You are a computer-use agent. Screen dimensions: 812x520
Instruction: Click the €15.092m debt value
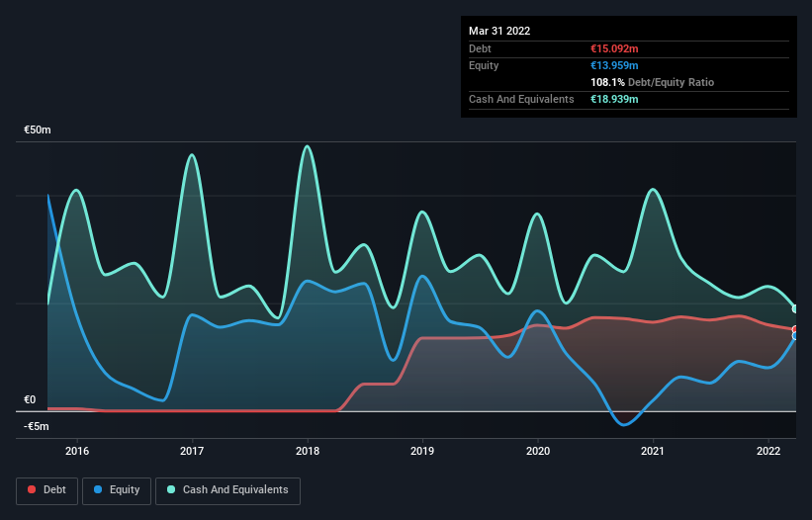[x=614, y=48]
